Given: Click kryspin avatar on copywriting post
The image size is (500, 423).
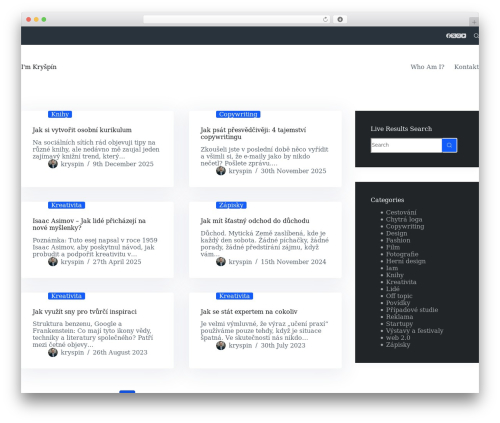Looking at the screenshot, I should [221, 171].
